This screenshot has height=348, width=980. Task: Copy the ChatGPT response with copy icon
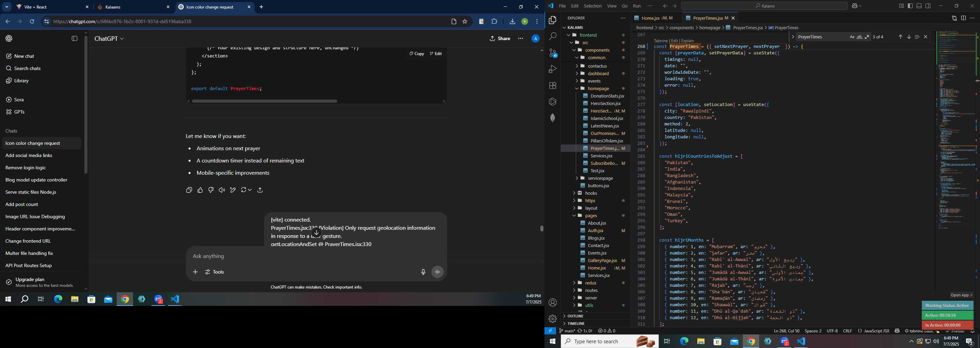pos(189,190)
